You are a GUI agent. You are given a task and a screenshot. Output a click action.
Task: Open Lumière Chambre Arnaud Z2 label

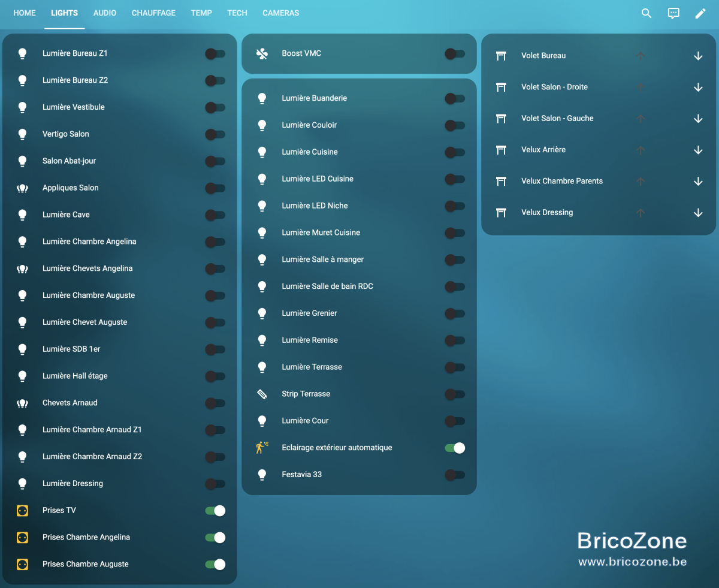point(92,457)
